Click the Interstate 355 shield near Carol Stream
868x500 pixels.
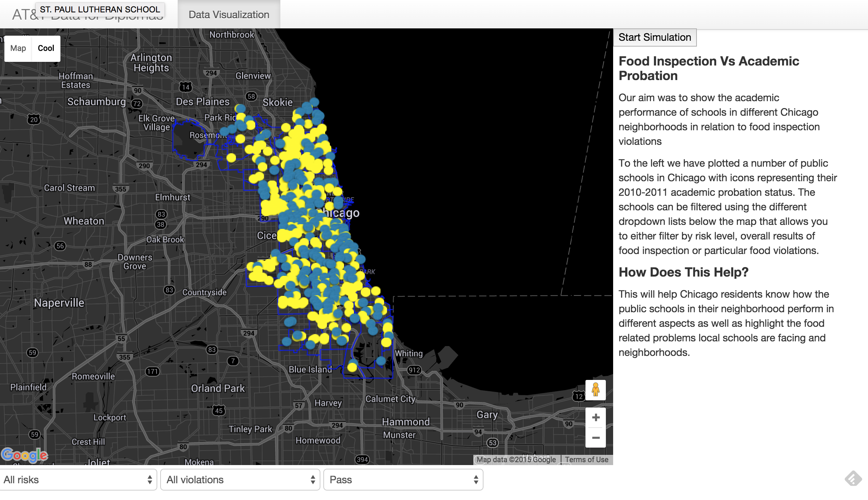(x=121, y=189)
